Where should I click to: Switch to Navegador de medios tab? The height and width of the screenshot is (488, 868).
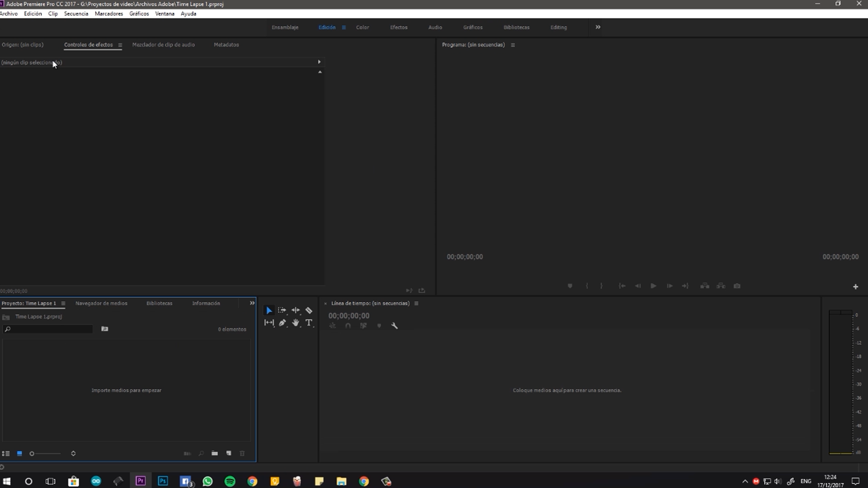coord(101,304)
